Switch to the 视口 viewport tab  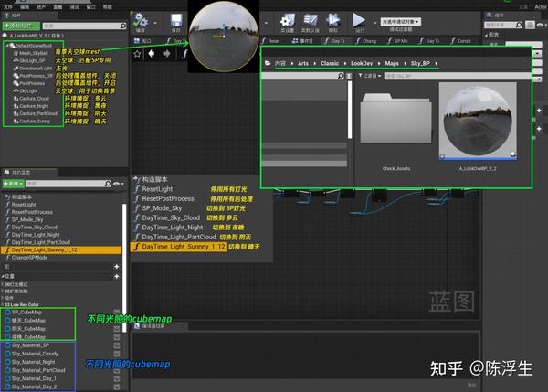tap(142, 41)
